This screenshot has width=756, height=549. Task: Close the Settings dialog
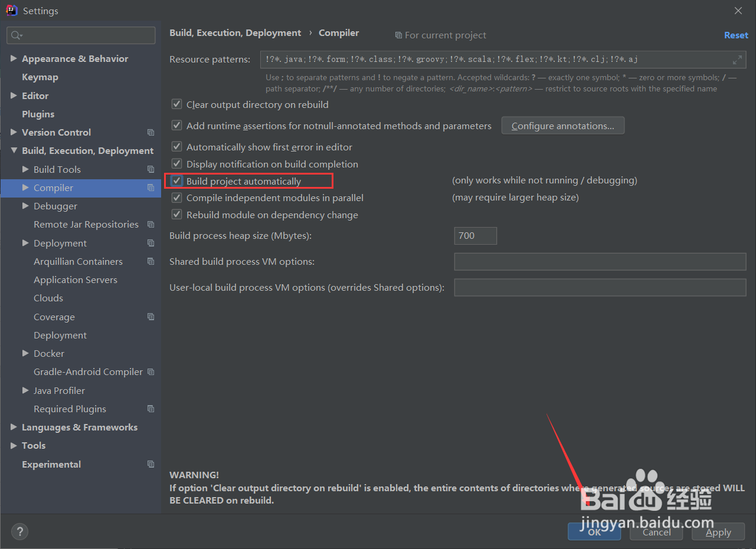click(x=738, y=11)
